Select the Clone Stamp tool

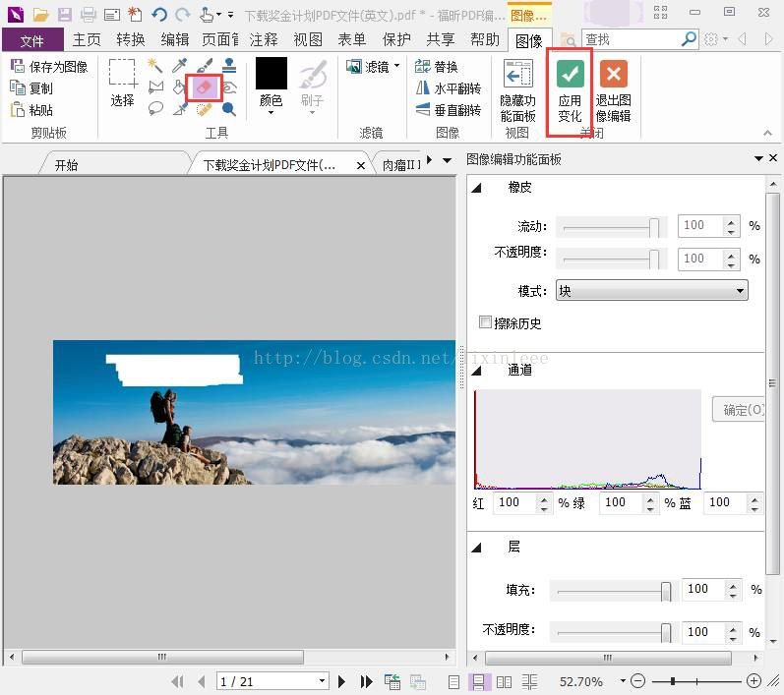[229, 65]
